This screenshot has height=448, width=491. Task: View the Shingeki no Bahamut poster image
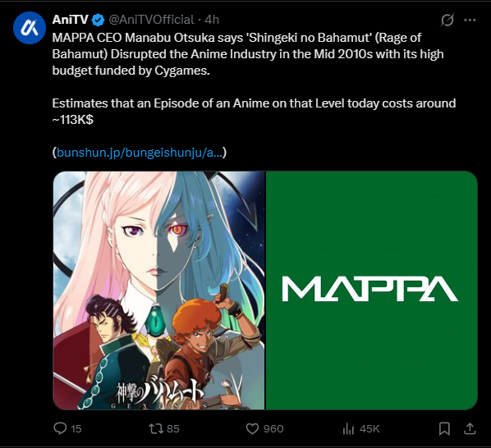click(159, 290)
